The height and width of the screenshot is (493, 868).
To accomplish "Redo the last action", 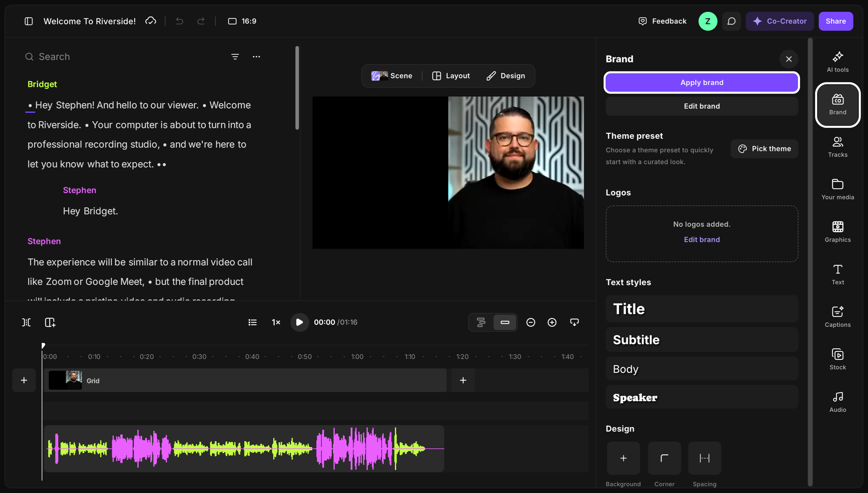I will click(x=201, y=21).
